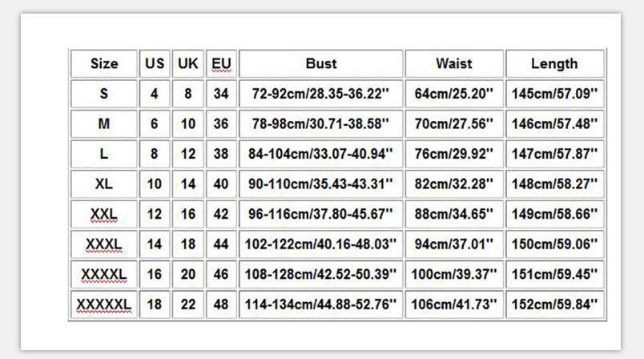This screenshot has width=644, height=359.
Task: Click the XXL size cell
Action: tap(104, 214)
